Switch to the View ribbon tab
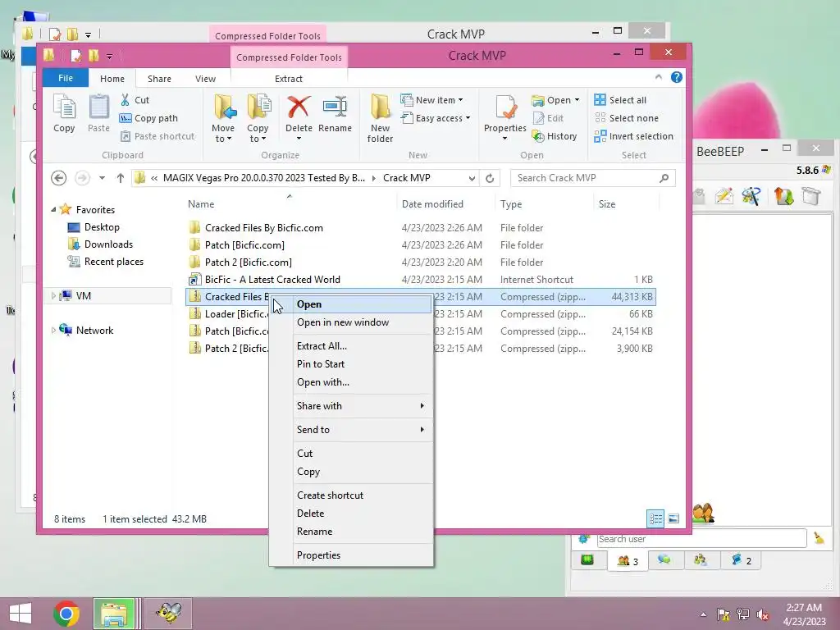 tap(205, 79)
